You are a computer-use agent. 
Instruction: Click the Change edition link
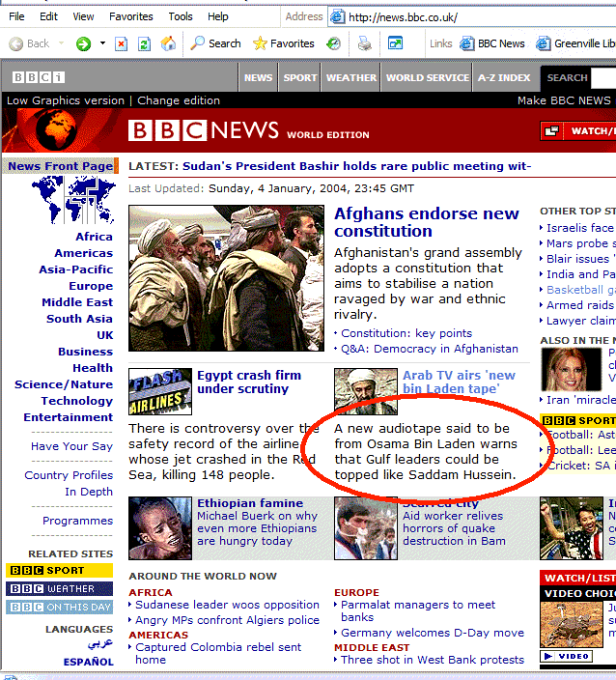(179, 100)
